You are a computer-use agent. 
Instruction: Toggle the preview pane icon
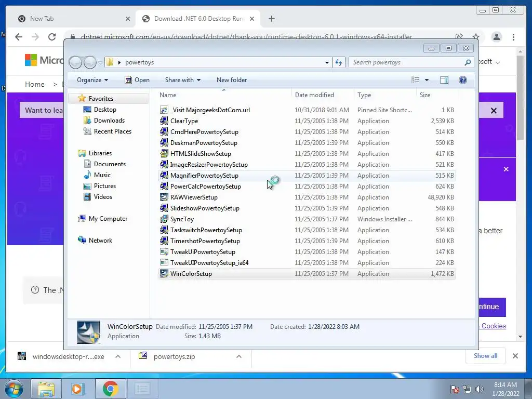pos(444,79)
